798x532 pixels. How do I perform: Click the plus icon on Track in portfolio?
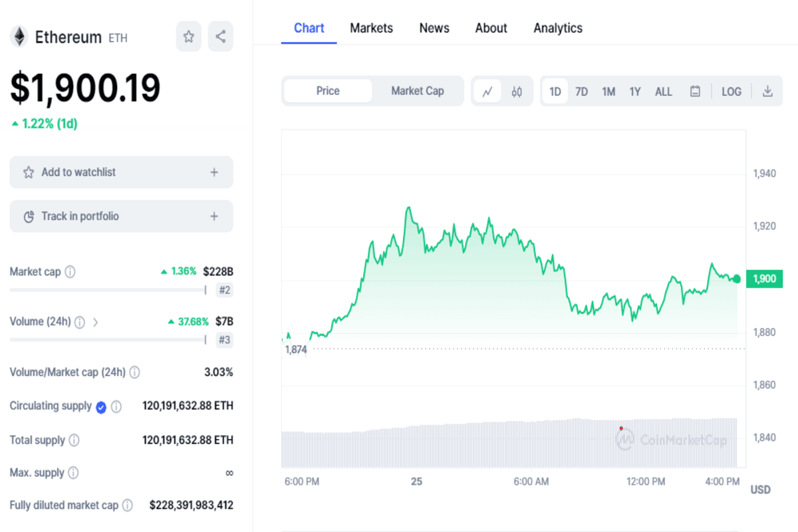click(214, 216)
